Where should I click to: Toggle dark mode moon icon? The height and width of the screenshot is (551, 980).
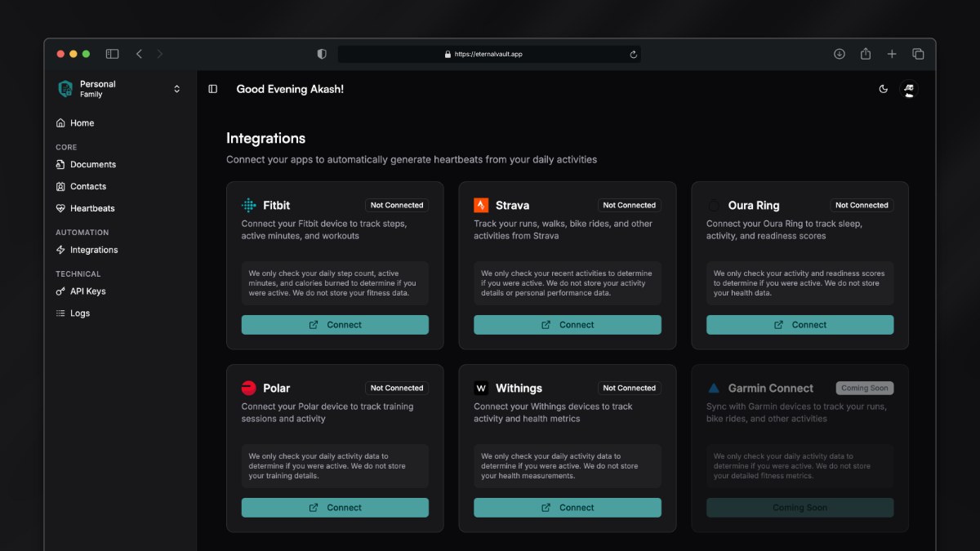tap(883, 89)
